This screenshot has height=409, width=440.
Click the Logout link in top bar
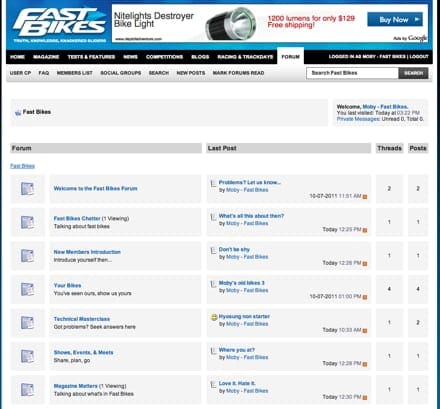(419, 57)
